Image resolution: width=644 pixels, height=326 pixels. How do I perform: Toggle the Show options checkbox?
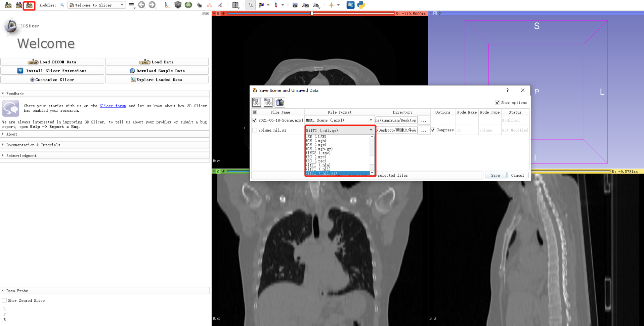click(x=497, y=103)
